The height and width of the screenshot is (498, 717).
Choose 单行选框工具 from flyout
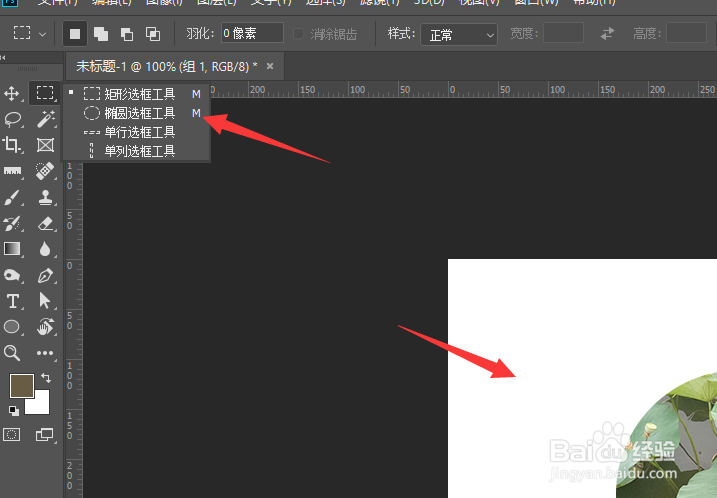pos(136,132)
